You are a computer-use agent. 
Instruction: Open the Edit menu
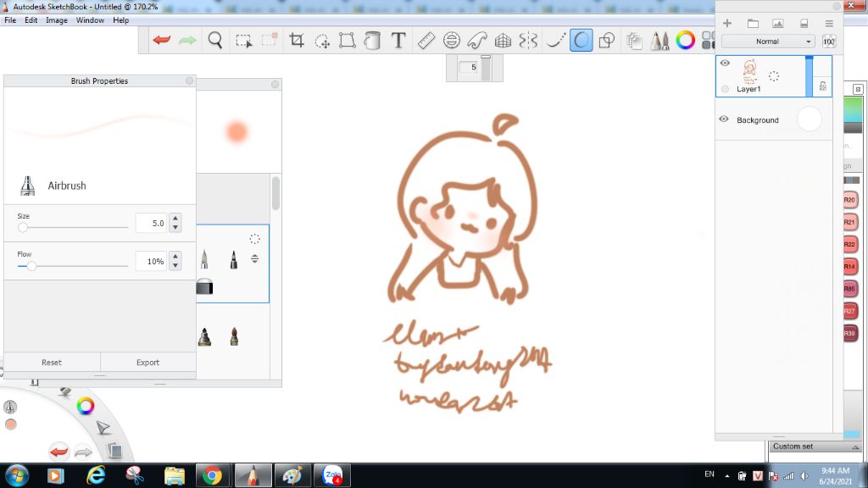(x=31, y=20)
